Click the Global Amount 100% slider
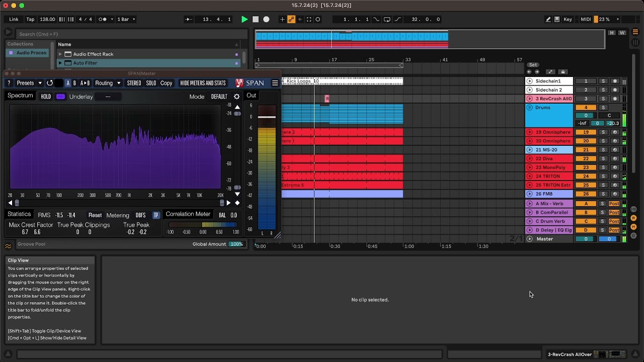This screenshot has width=644, height=362. click(236, 244)
